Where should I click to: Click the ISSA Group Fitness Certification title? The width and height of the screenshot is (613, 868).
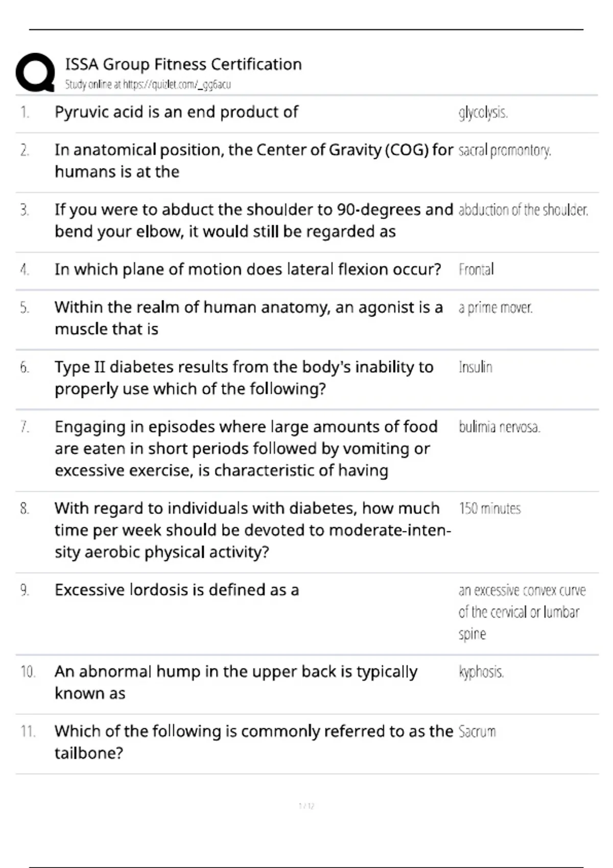183,64
